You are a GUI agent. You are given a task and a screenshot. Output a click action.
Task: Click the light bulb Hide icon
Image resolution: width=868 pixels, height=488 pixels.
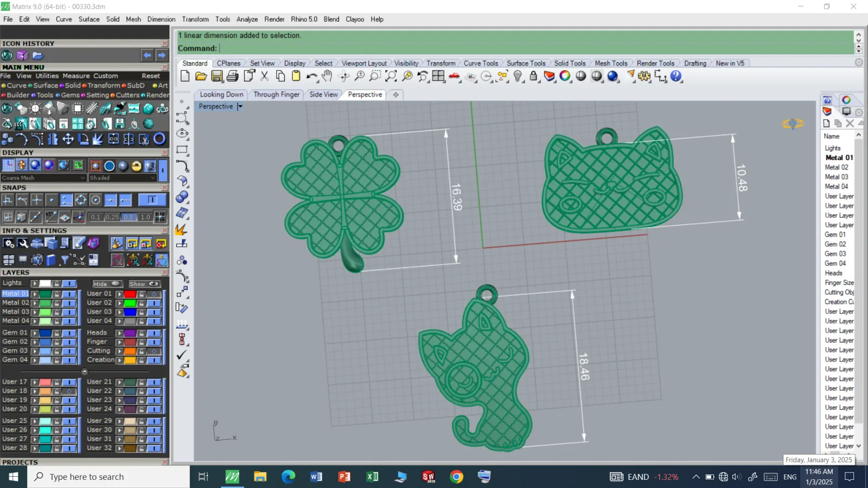518,76
